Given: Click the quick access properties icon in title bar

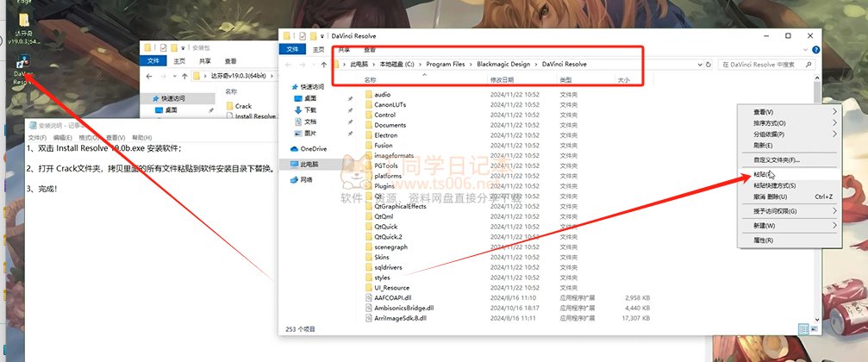Looking at the screenshot, I should coord(303,36).
